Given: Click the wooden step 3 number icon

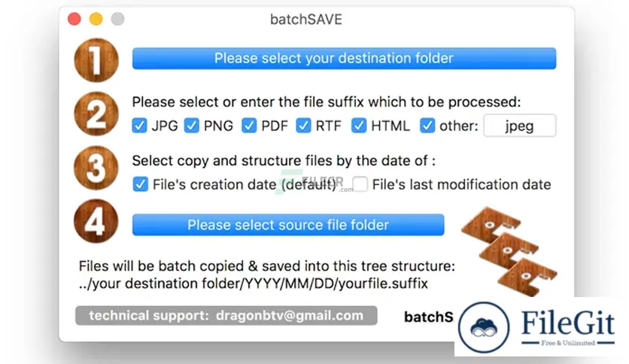Looking at the screenshot, I should coord(96,168).
